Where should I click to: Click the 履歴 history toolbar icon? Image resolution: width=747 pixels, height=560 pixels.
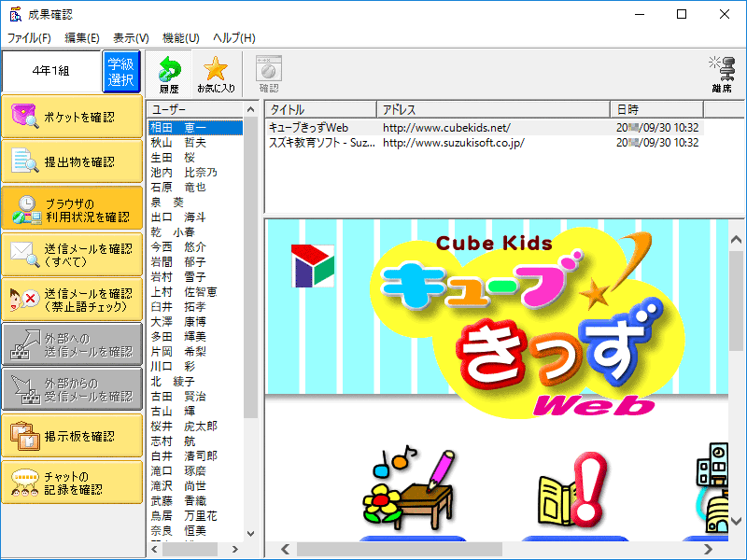[x=169, y=75]
